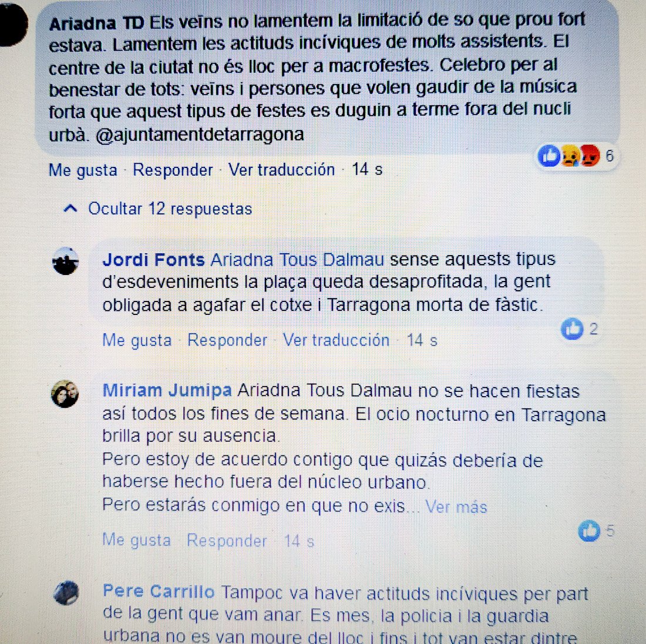Screen dimensions: 646x644
Task: Open Jordi Fonts' profile picture
Action: (65, 261)
